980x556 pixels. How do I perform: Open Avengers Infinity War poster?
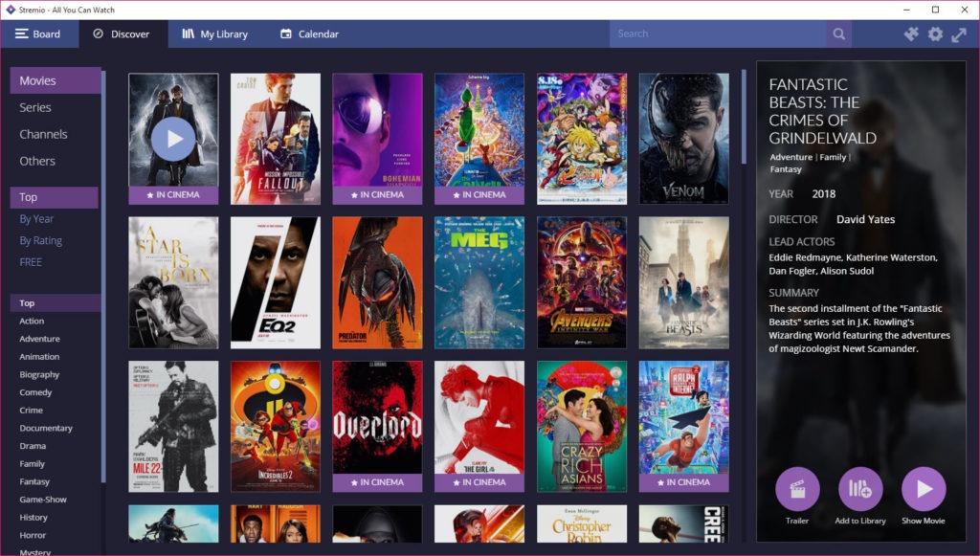coord(582,282)
